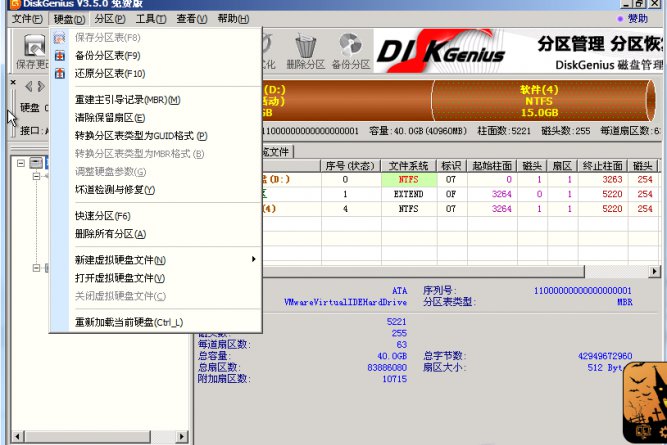
Task: Click tree panel scroll right arrow
Action: pyautogui.click(x=182, y=436)
